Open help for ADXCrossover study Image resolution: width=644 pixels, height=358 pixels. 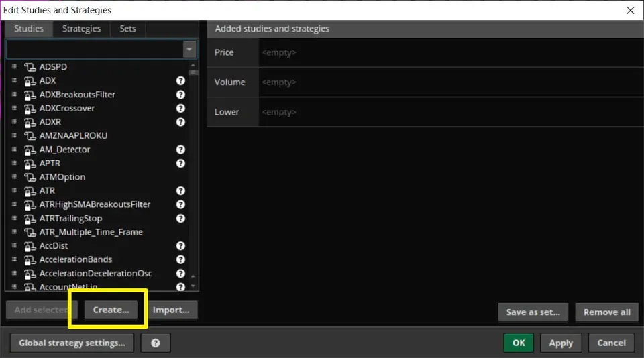180,109
